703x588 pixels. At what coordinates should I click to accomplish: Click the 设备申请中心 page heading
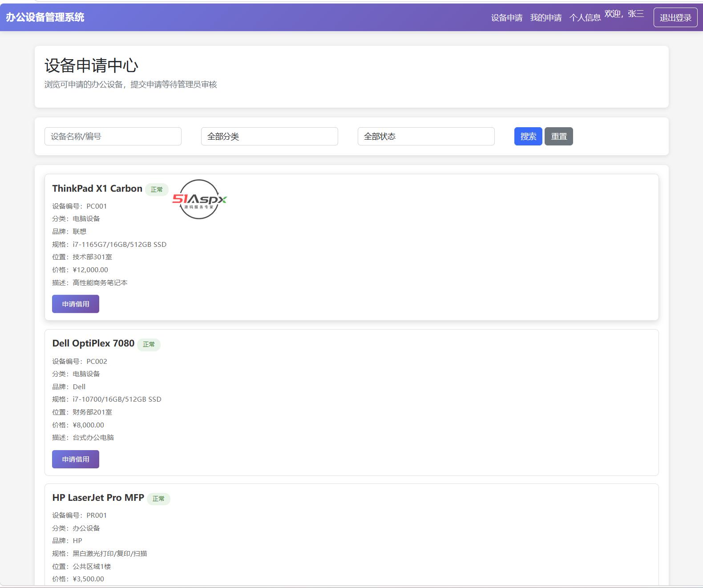click(x=92, y=65)
